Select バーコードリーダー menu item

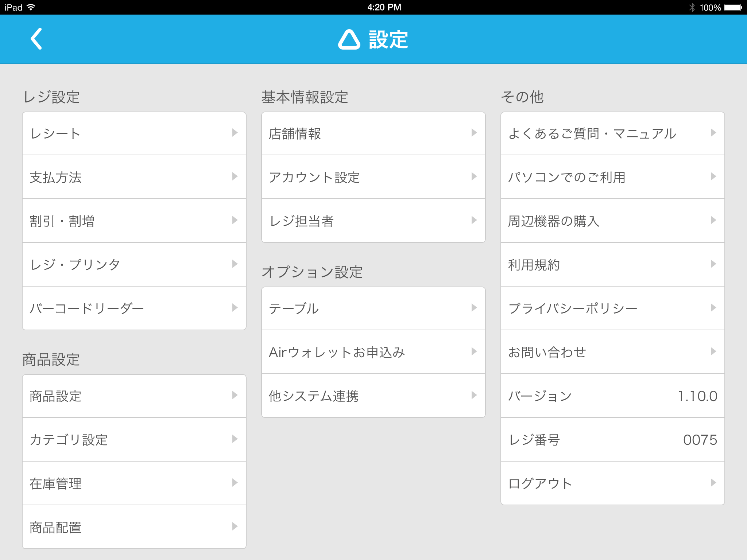coord(134,308)
